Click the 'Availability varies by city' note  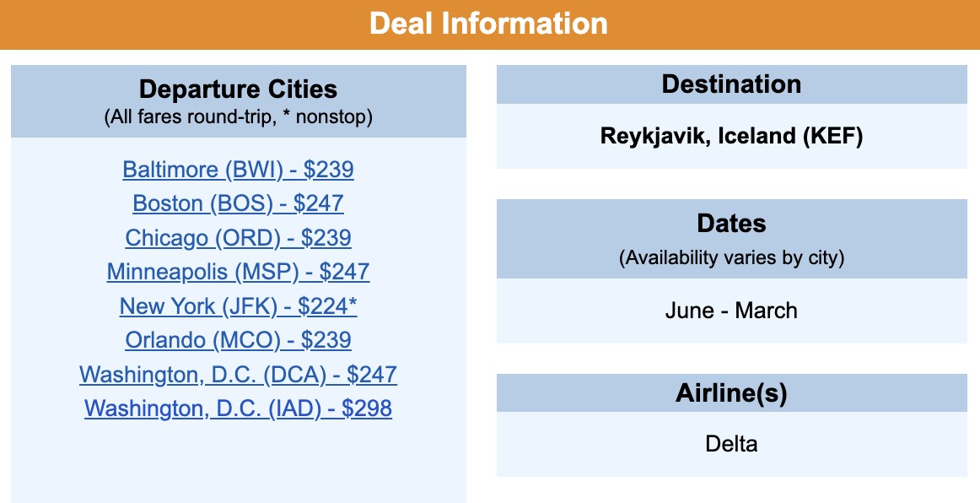point(731,258)
